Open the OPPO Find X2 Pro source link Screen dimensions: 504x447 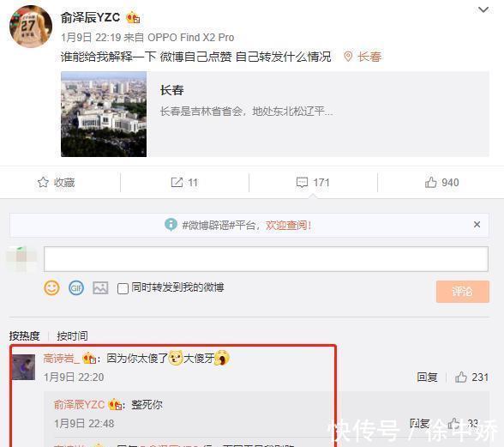click(190, 38)
